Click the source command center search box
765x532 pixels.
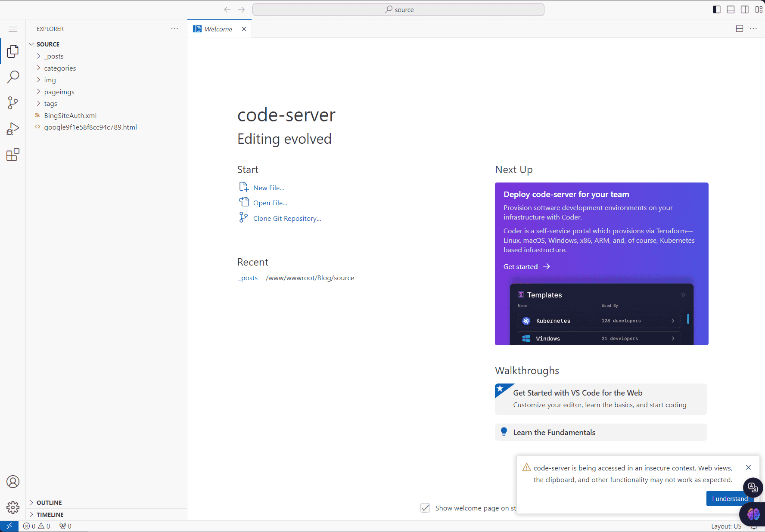pos(398,9)
